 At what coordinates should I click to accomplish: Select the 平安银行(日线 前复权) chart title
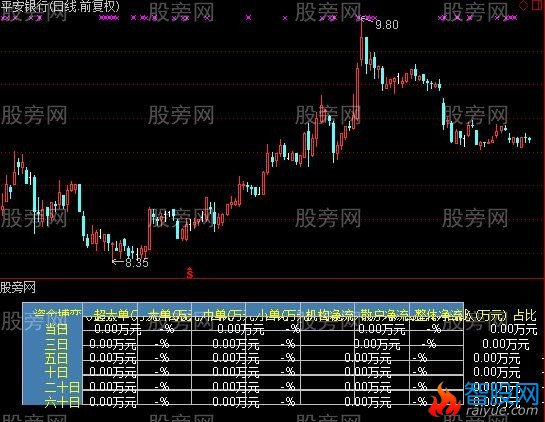(60, 7)
